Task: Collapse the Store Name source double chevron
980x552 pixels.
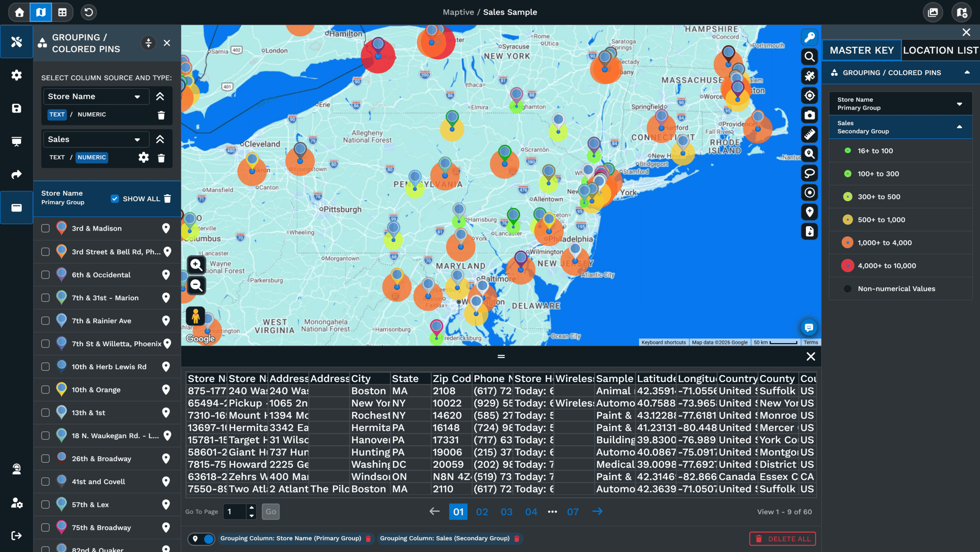Action: 160,97
